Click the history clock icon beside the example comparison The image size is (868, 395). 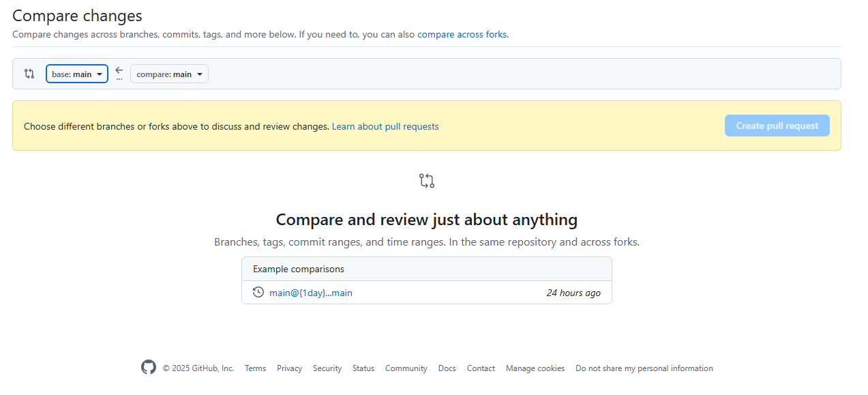[x=258, y=292]
